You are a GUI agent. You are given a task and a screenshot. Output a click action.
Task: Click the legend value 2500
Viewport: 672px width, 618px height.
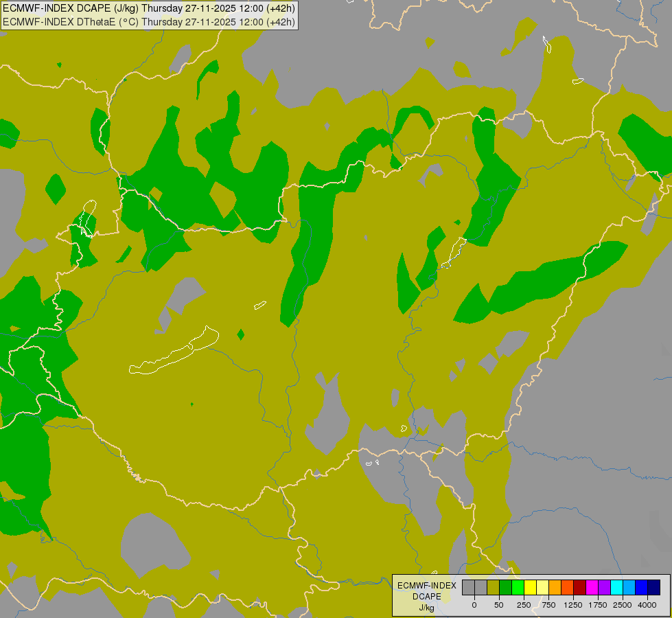623,605
